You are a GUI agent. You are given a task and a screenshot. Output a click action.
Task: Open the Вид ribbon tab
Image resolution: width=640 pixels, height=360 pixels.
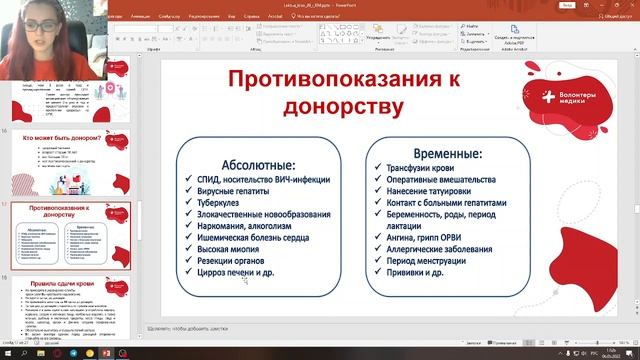coord(231,16)
